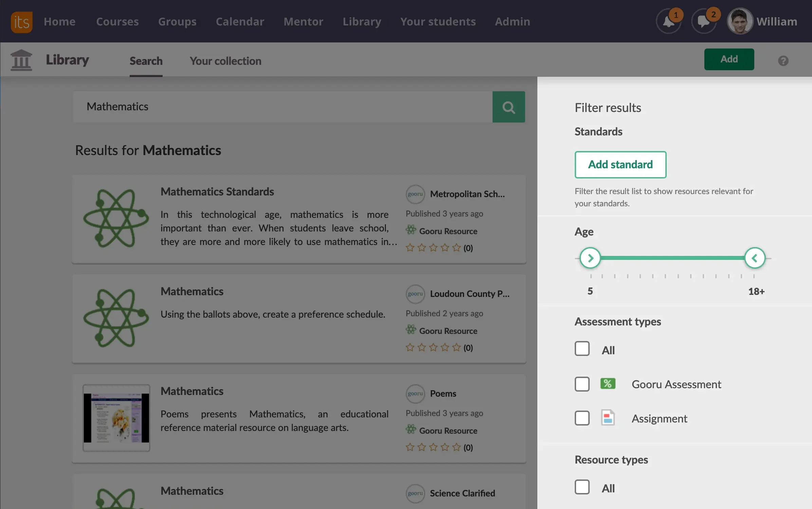Viewport: 812px width, 509px height.
Task: Enable the Gooru Assessment checkbox
Action: tap(582, 384)
